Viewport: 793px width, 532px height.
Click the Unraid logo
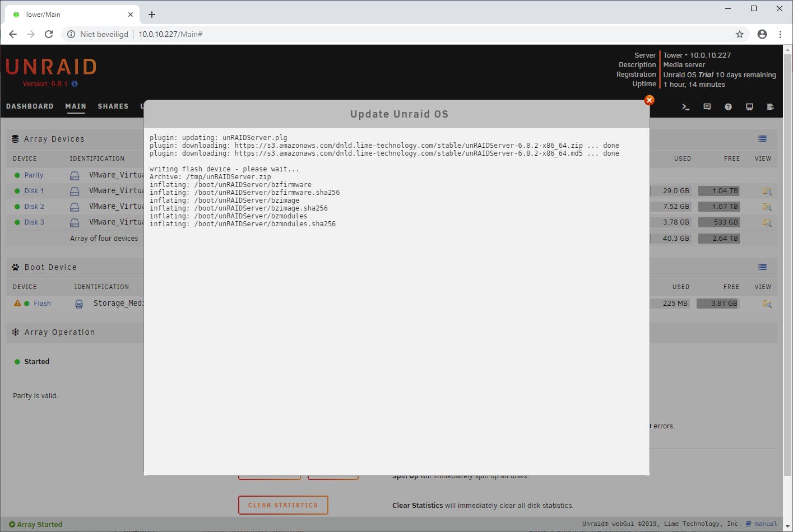(51, 67)
